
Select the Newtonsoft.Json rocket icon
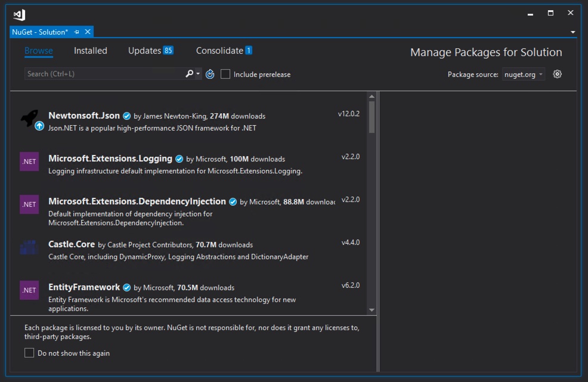29,118
